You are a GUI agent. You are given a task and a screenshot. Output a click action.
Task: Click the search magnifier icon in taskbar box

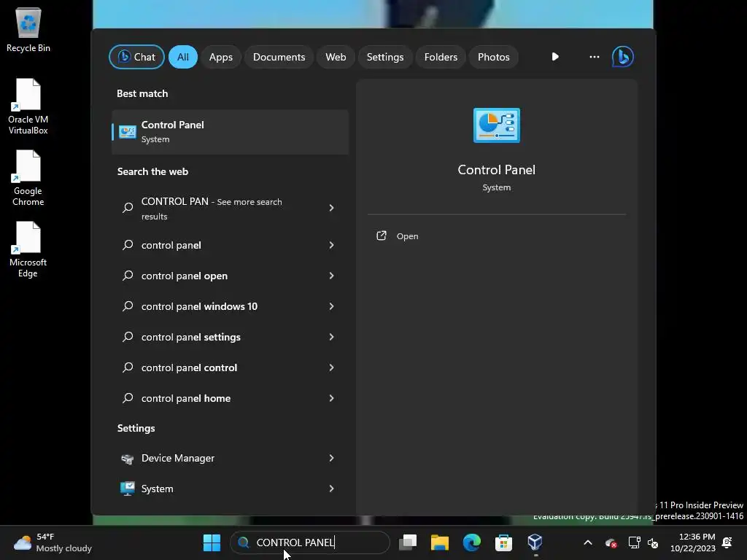pos(244,542)
